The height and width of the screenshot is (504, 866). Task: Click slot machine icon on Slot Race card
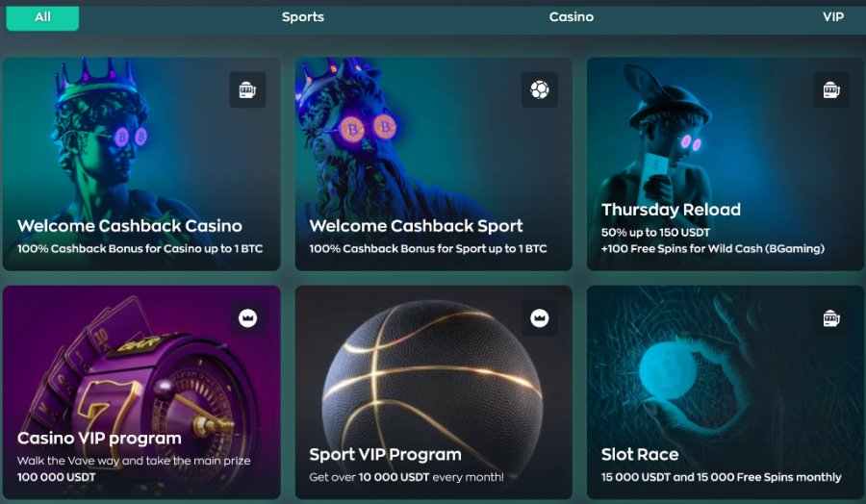coord(831,318)
